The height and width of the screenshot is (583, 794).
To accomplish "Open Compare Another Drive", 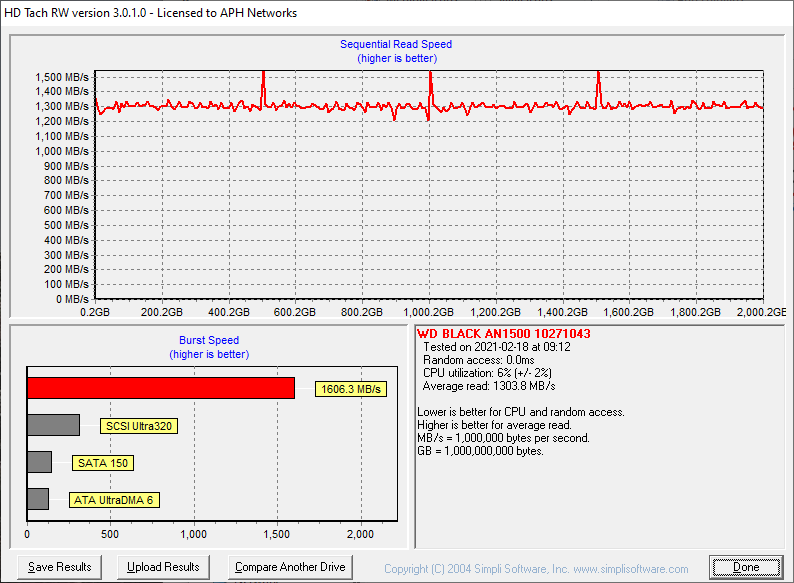I will pos(290,567).
